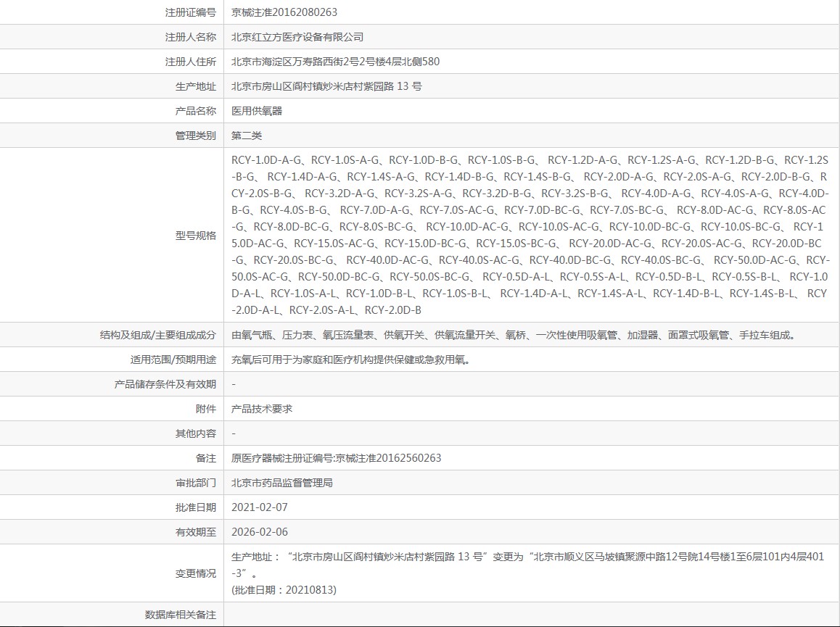
Task: Click registrant address 北京市海淀区万寿路西街2号
Action: (335, 62)
